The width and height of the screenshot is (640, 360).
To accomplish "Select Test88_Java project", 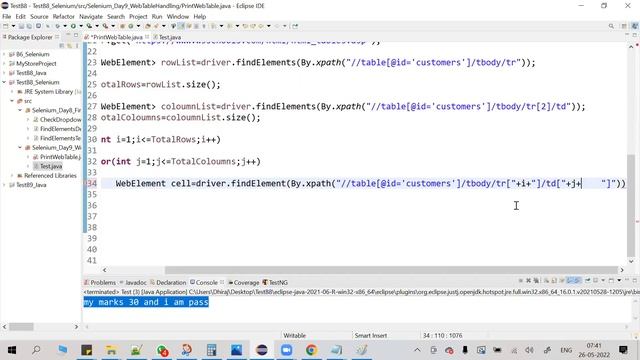I will click(28, 73).
